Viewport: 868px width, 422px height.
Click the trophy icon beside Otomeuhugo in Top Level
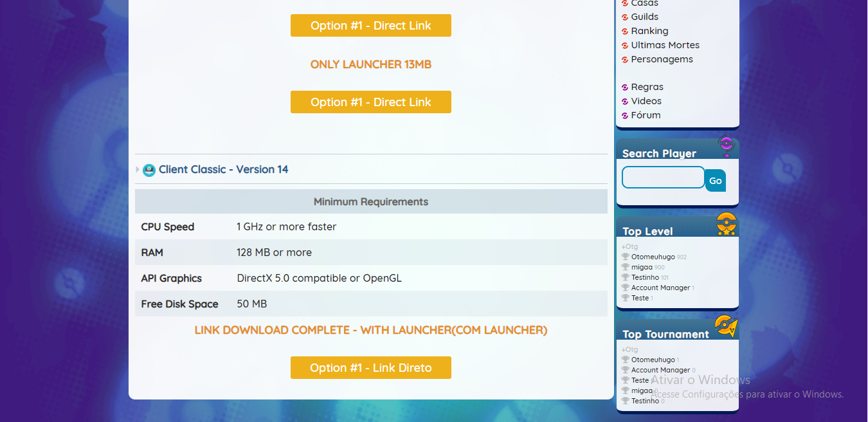[625, 257]
